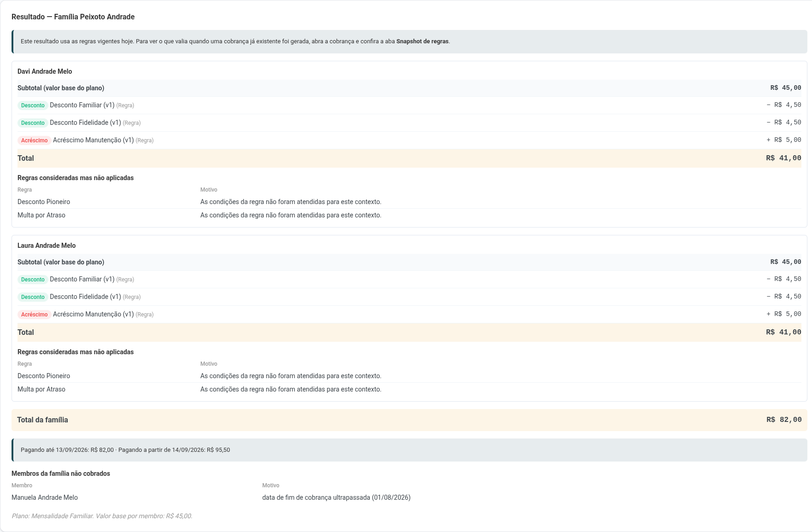Image resolution: width=812 pixels, height=532 pixels.
Task: Click the bold "Snapshot de regras" text
Action: point(422,41)
